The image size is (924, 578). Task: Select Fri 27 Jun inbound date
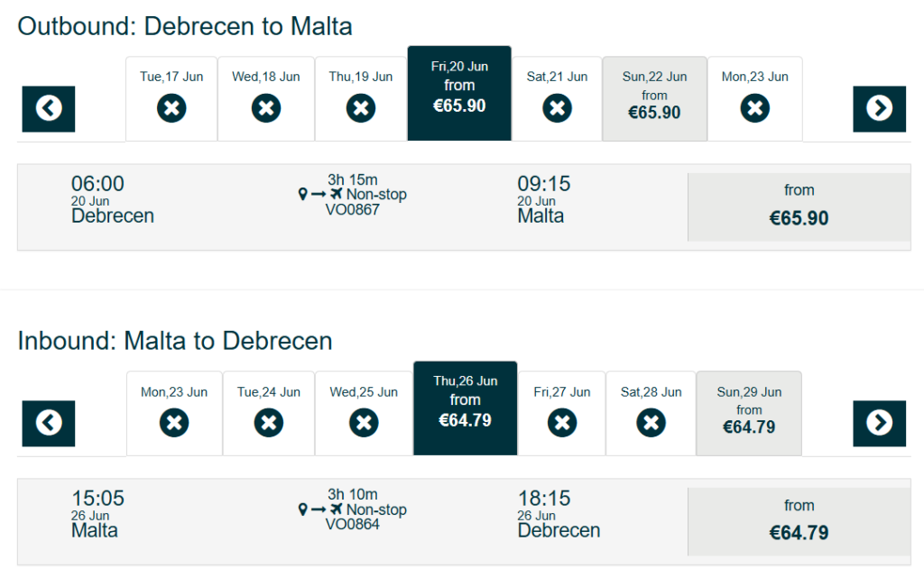pos(562,413)
